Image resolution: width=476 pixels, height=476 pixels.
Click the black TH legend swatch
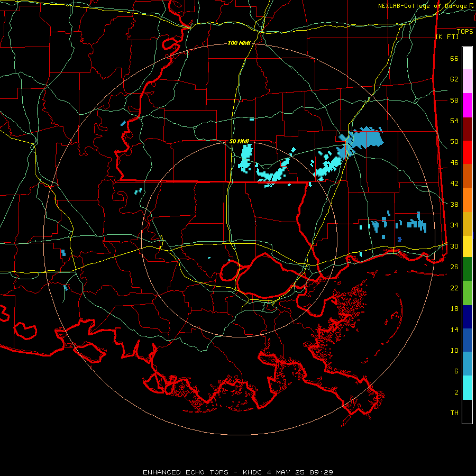point(467,411)
